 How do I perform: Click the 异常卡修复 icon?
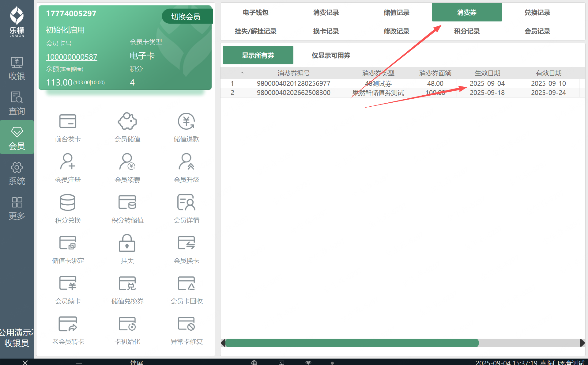[187, 324]
